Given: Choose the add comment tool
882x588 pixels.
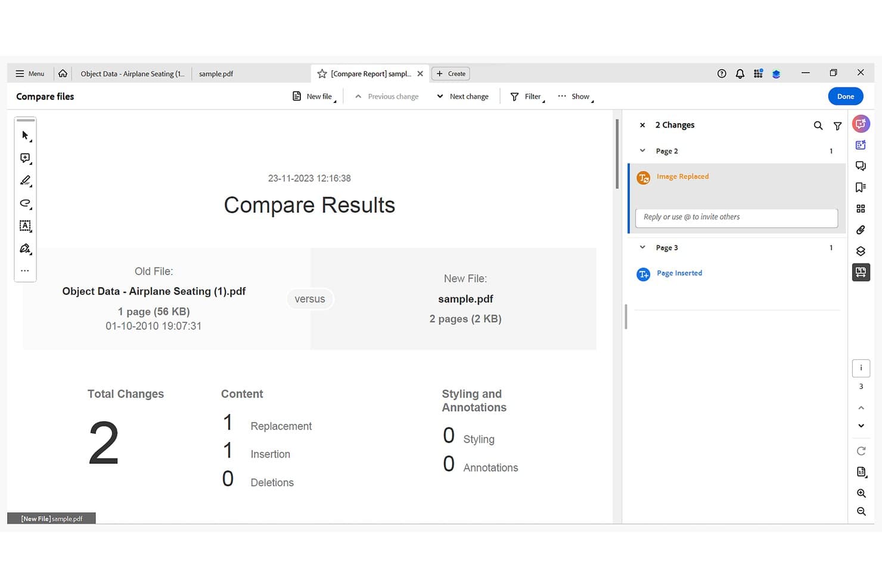Looking at the screenshot, I should point(25,158).
